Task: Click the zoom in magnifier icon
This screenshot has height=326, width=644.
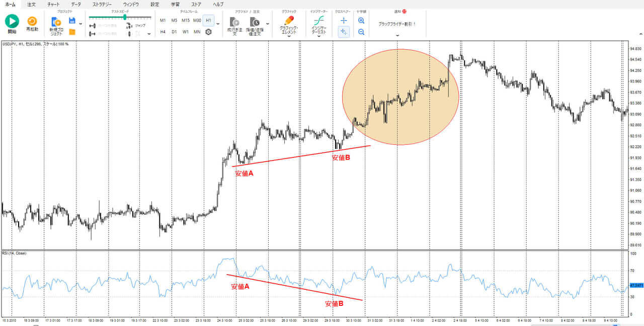Action: point(361,21)
